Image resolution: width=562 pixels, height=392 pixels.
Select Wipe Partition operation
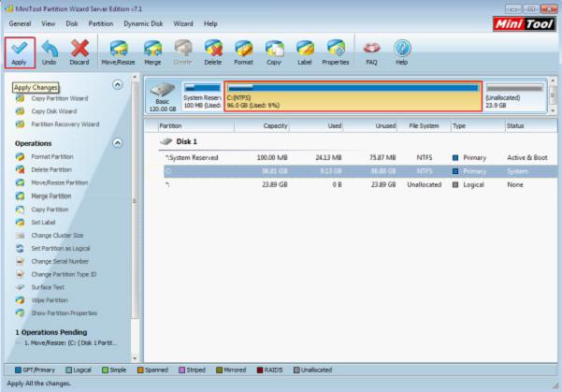(41, 299)
